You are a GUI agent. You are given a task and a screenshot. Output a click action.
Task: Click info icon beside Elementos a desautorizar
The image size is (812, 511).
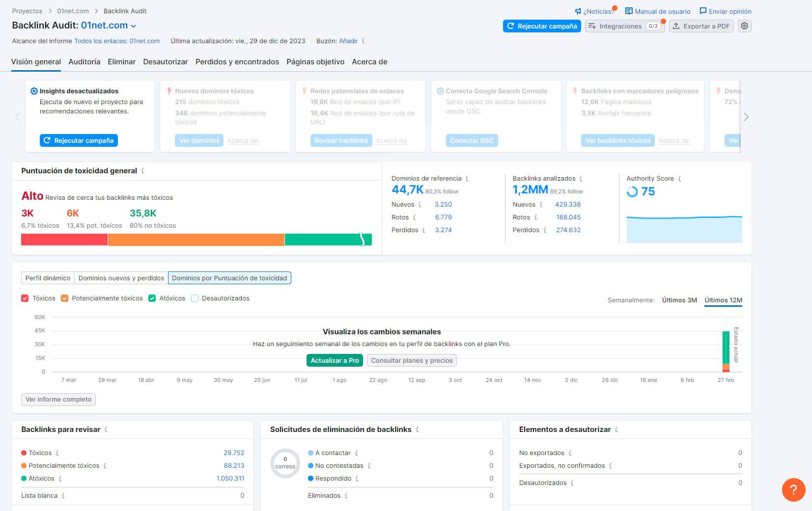[616, 430]
